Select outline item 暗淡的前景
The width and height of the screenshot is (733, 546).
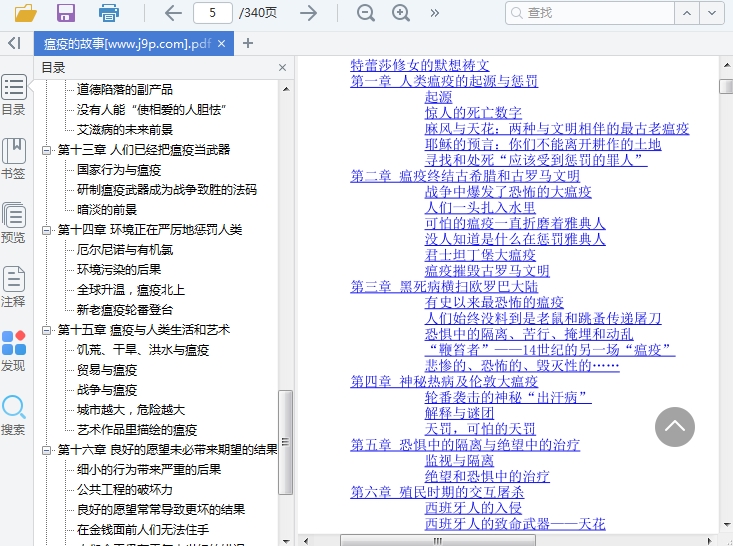point(107,209)
